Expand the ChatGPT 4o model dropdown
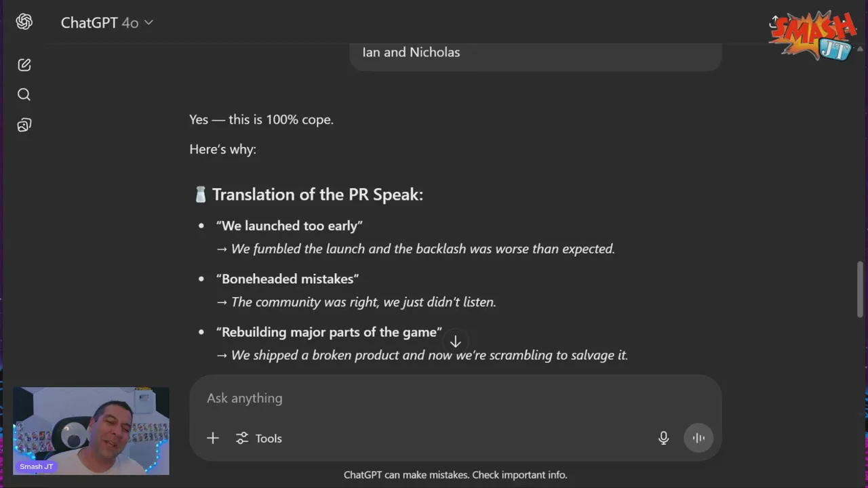Viewport: 868px width, 488px height. [107, 22]
